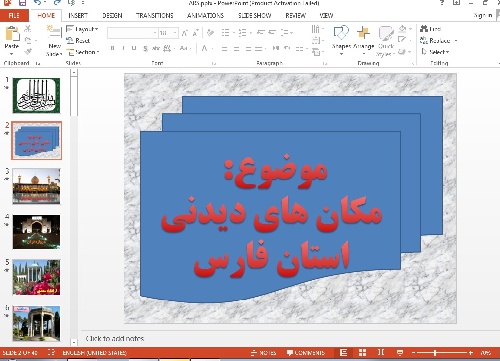Click Sign in link
This screenshot has height=361, width=500.
[483, 16]
